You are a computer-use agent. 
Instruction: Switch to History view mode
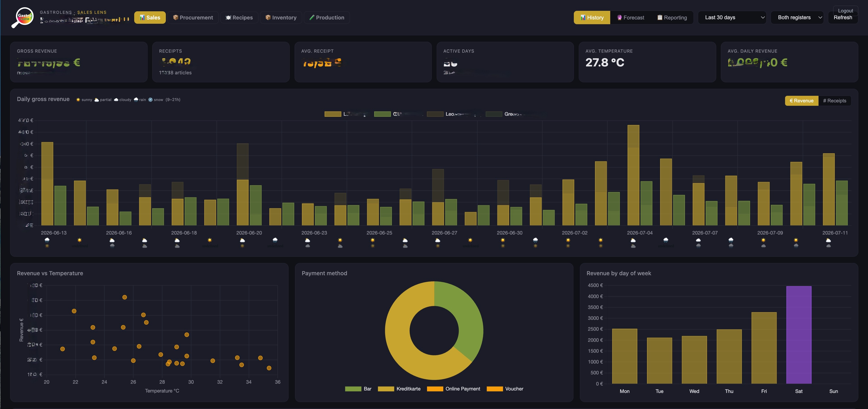pyautogui.click(x=592, y=18)
